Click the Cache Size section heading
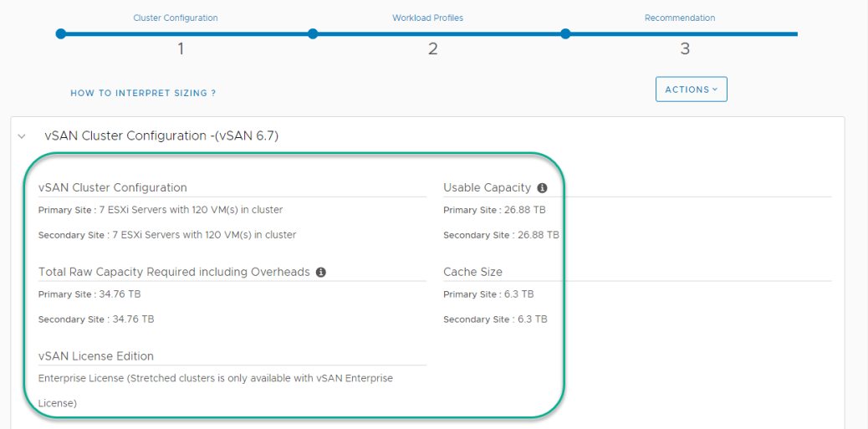The height and width of the screenshot is (429, 868). pos(472,272)
